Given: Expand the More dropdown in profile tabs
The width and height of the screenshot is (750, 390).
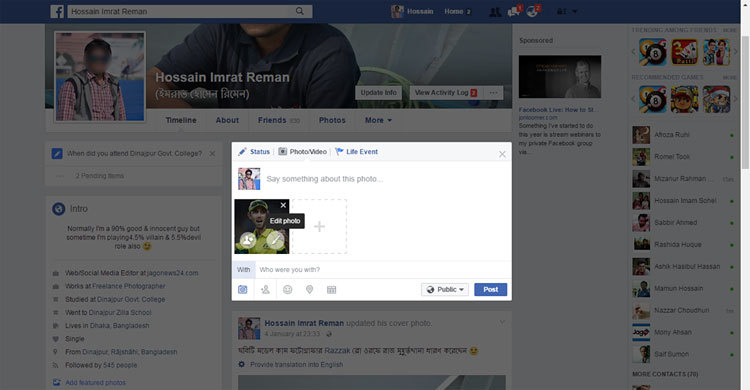Looking at the screenshot, I should (x=378, y=120).
